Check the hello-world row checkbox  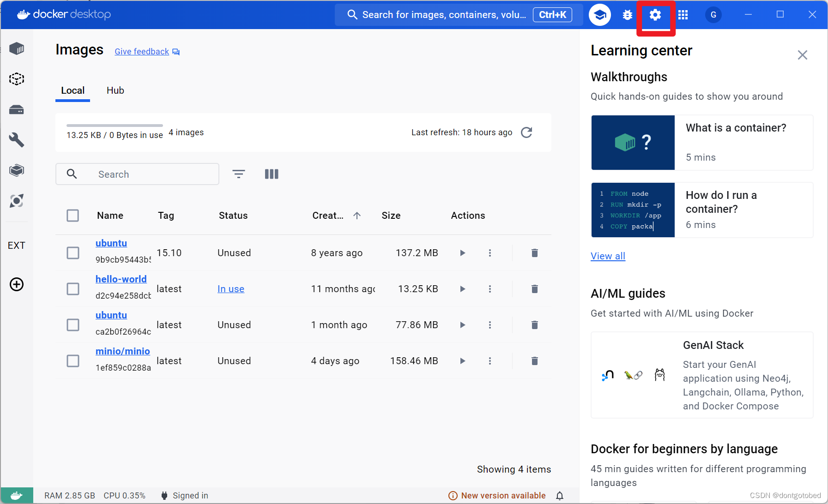(x=73, y=289)
